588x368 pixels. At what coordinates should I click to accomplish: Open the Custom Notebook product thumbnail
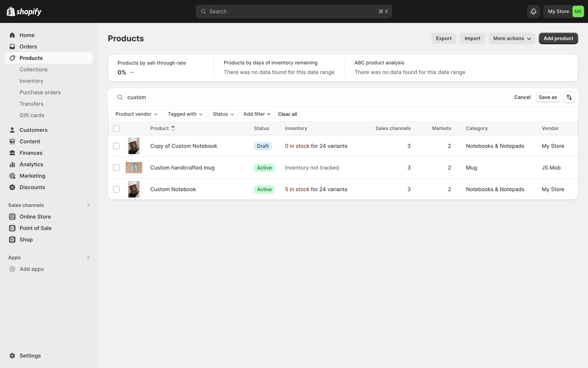[x=134, y=189]
